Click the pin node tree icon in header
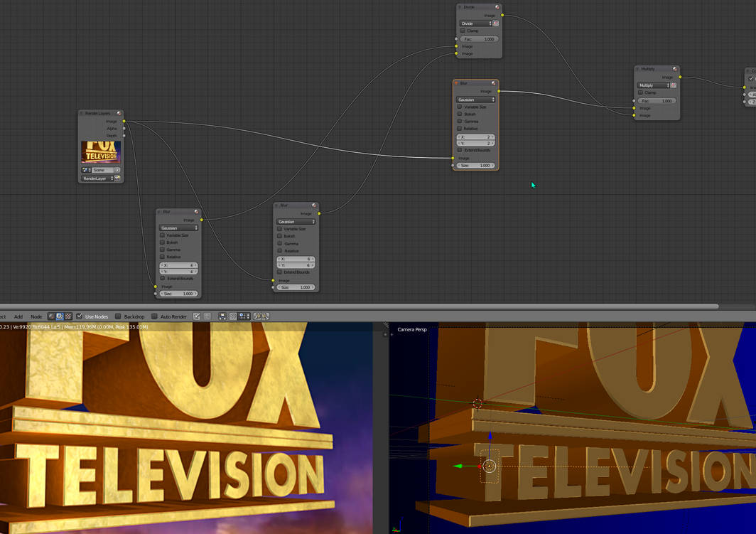This screenshot has width=756, height=534. 197,316
